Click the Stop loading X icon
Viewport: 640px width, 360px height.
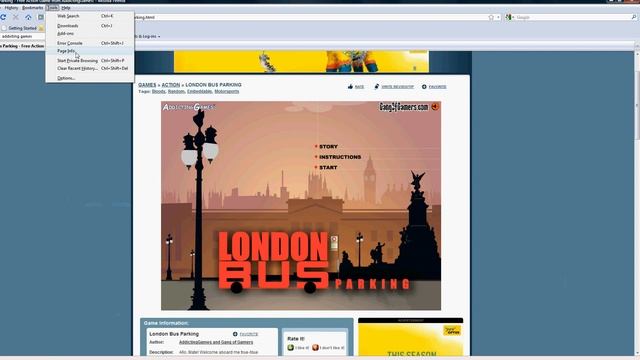[x=16, y=17]
